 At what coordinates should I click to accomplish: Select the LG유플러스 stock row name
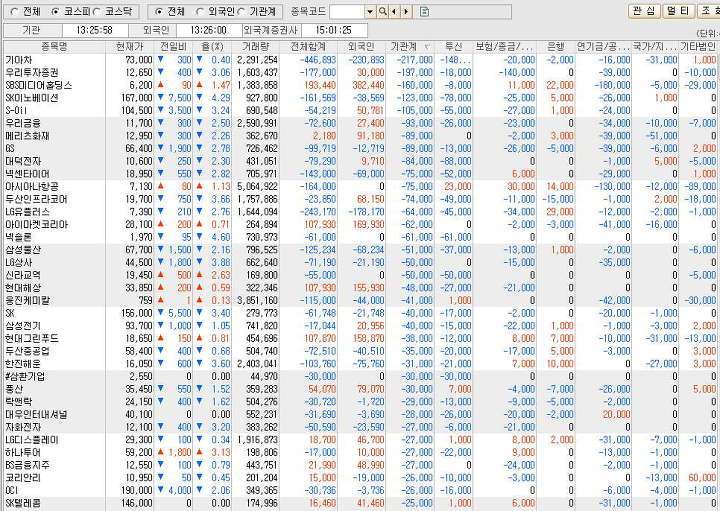click(x=28, y=212)
